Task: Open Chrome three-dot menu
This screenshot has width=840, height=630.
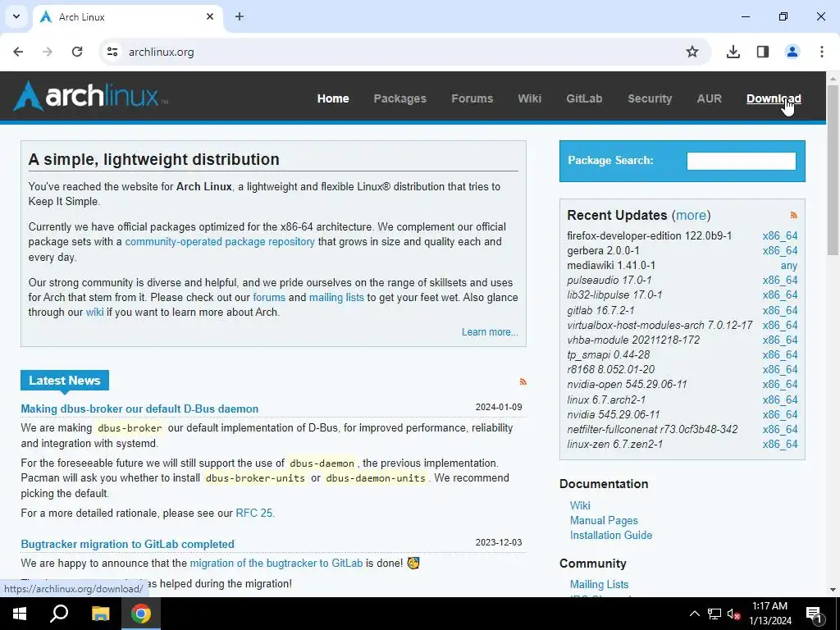Action: pyautogui.click(x=822, y=52)
